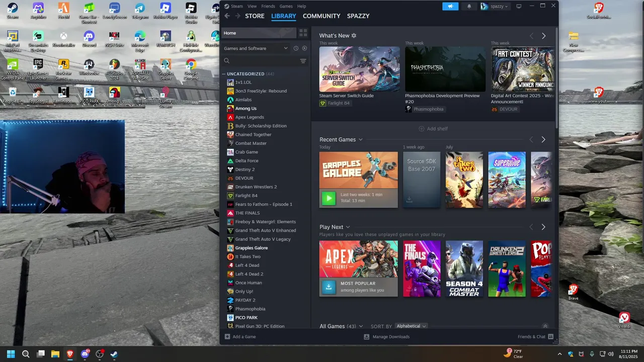Switch to the STORE tab
644x362 pixels.
point(255,16)
